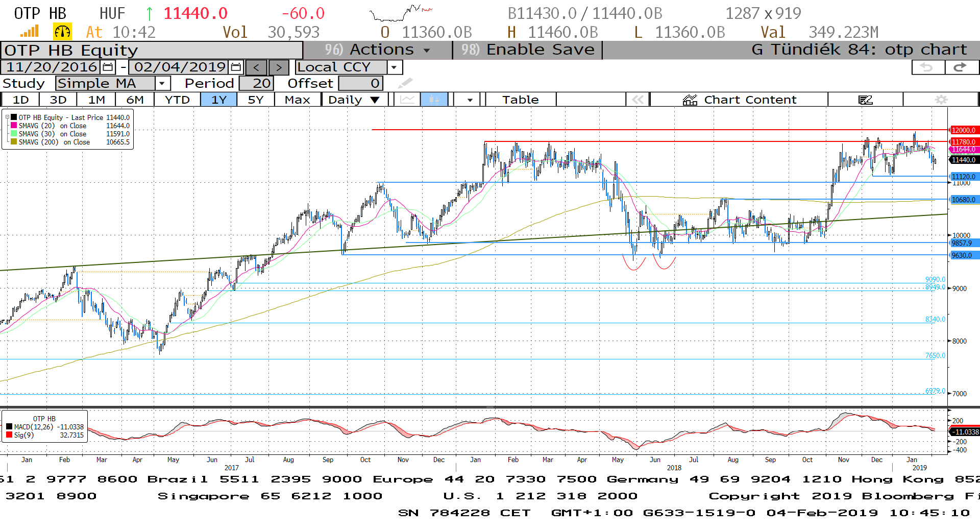980x531 pixels.
Task: Click the magenta SMAVG (20) legend swatch
Action: 14,126
